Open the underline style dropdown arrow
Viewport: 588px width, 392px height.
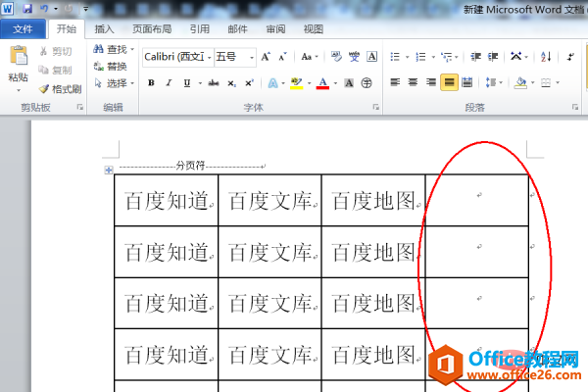tap(200, 83)
